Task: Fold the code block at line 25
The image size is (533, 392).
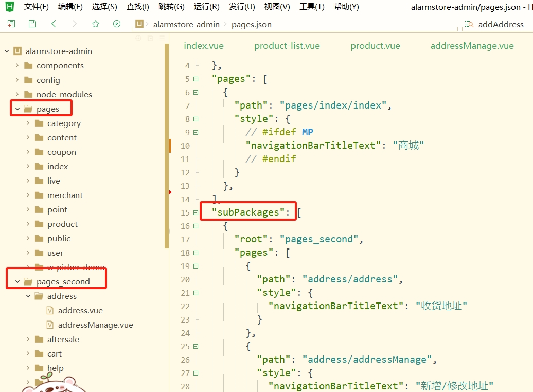Action: tap(196, 346)
